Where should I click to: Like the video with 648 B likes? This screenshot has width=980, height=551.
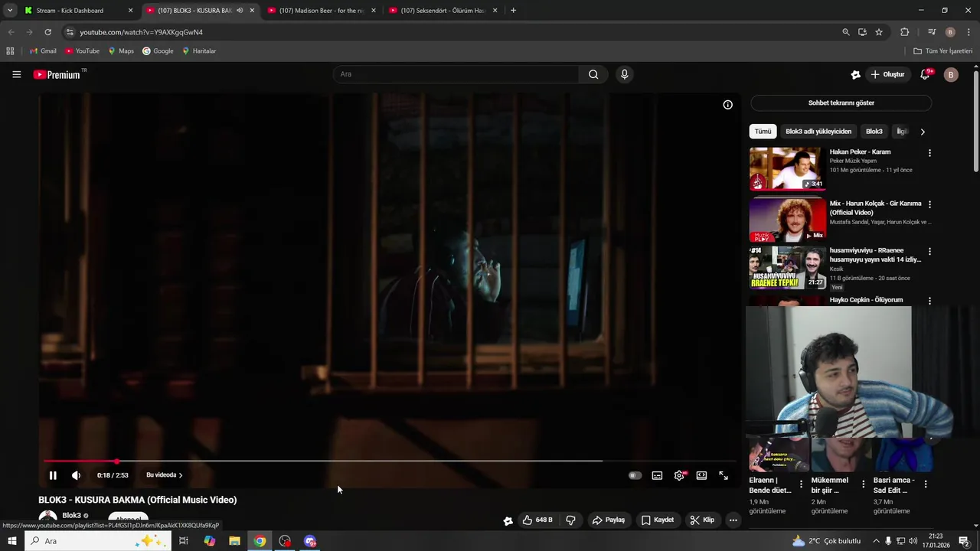click(537, 520)
